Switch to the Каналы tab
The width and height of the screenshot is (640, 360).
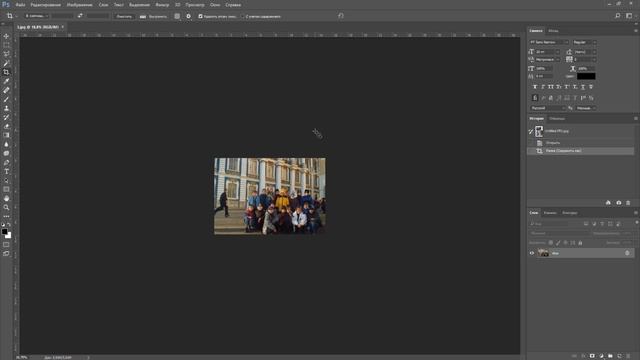tap(550, 213)
